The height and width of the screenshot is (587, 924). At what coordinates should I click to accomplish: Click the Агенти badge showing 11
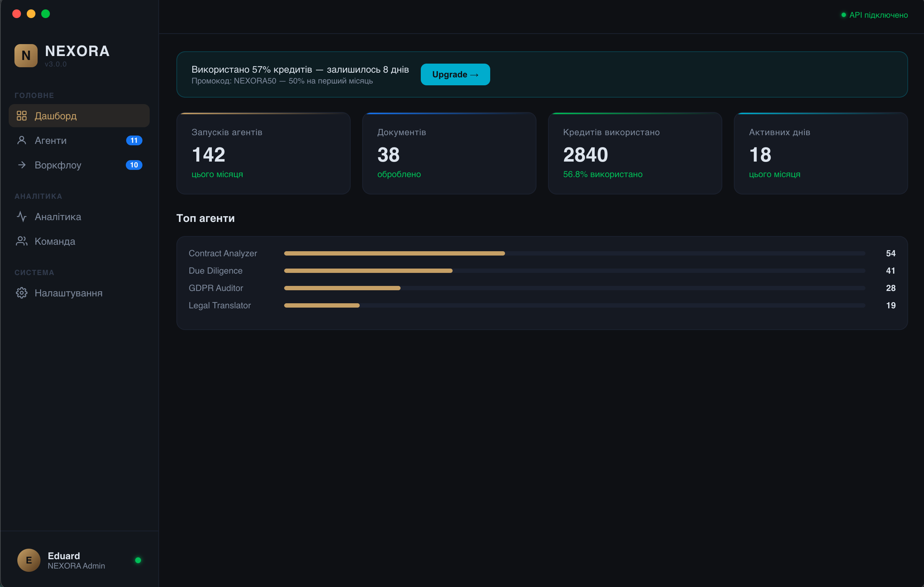click(x=134, y=140)
